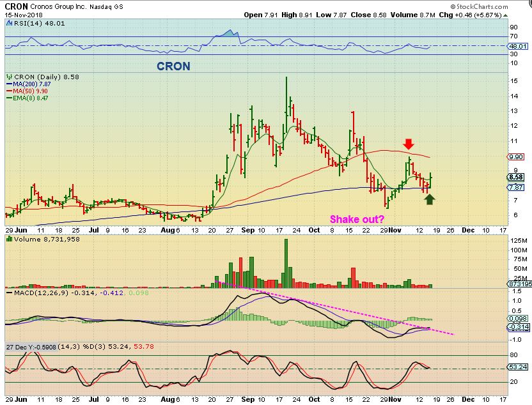
Task: Click the pink 'Shake out?' annotation text
Action: (357, 219)
